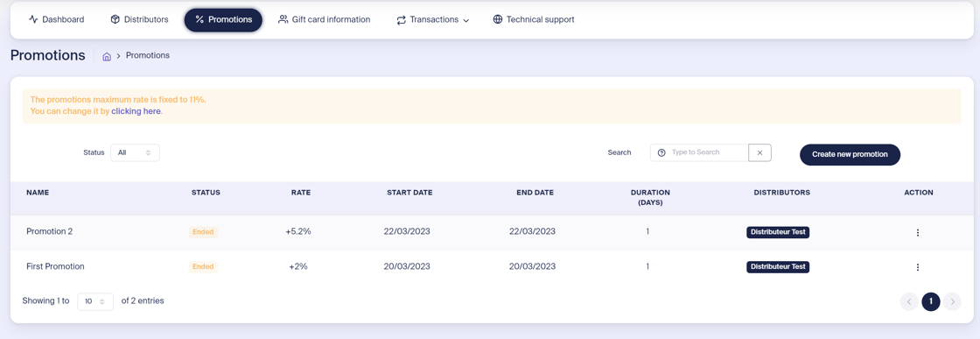Select page 1 in pagination

pos(931,302)
